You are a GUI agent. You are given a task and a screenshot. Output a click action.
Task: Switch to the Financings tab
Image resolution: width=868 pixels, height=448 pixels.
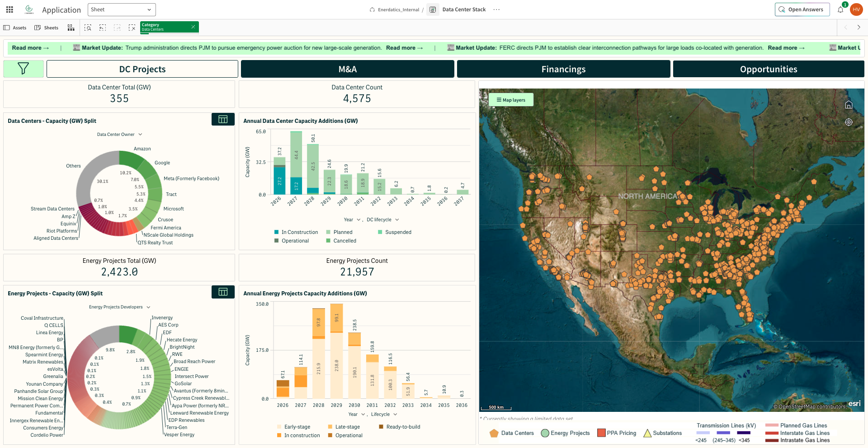[564, 69]
